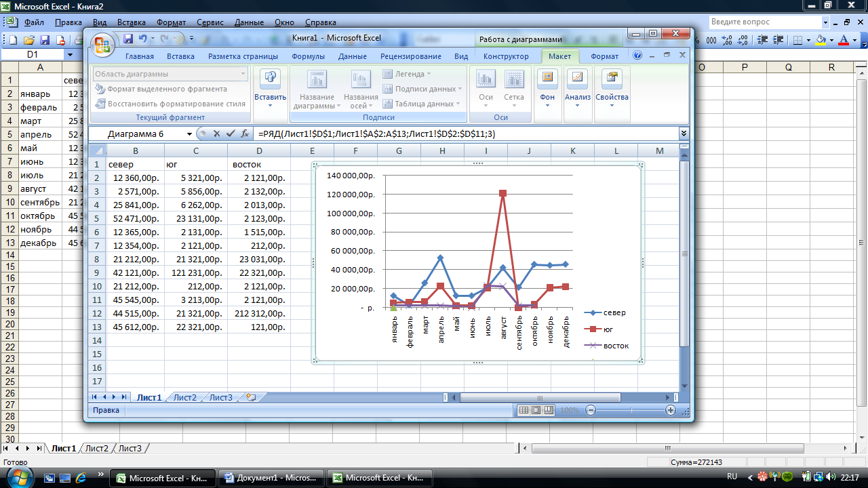Open Сервис menu in back Excel window
Screen dimensions: 868x488
pyautogui.click(x=210, y=22)
